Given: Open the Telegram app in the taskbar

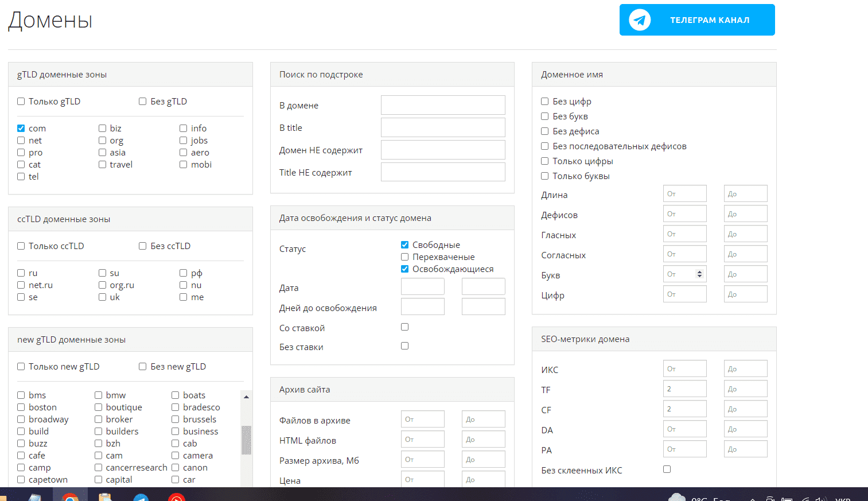Looking at the screenshot, I should tap(141, 497).
